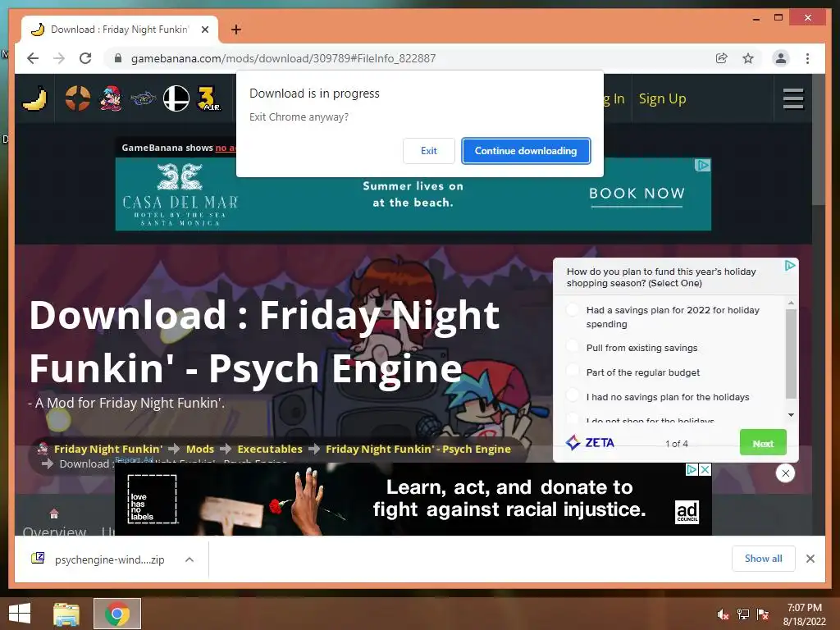Click the AdChoices icon on the Casa Del Mar ad
Viewport: 840px width, 630px height.
(702, 166)
